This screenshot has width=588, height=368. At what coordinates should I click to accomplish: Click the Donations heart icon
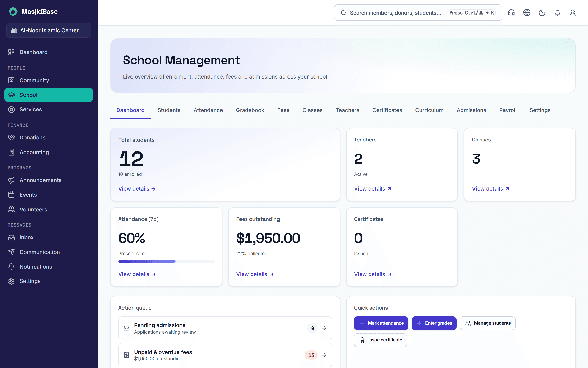pos(11,138)
